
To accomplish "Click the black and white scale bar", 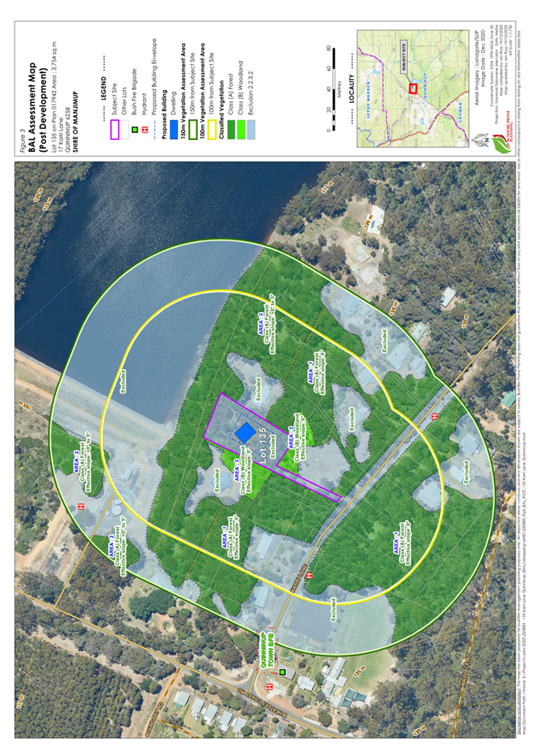I will click(332, 89).
